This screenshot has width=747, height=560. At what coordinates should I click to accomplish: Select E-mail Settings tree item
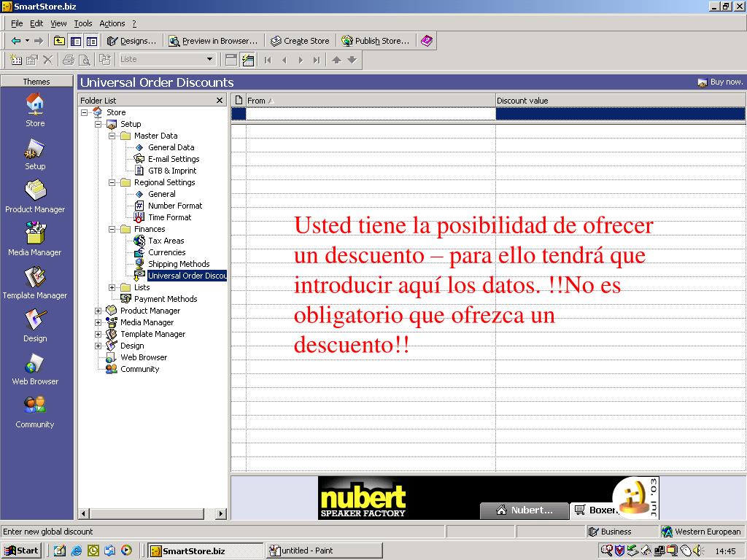coord(174,159)
